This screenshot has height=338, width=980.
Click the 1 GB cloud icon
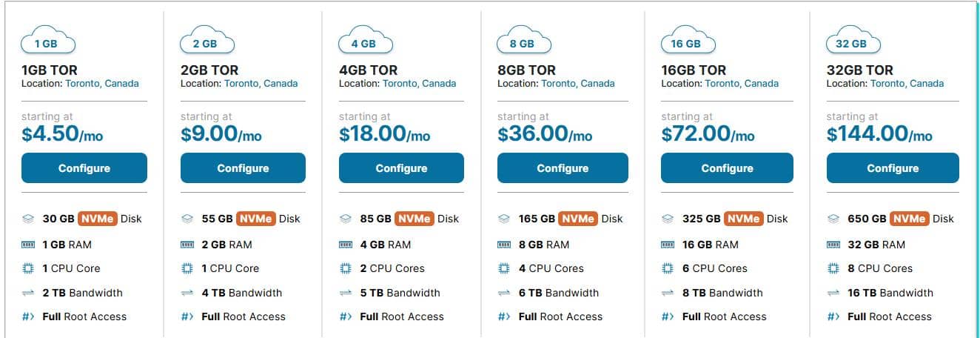[x=46, y=43]
